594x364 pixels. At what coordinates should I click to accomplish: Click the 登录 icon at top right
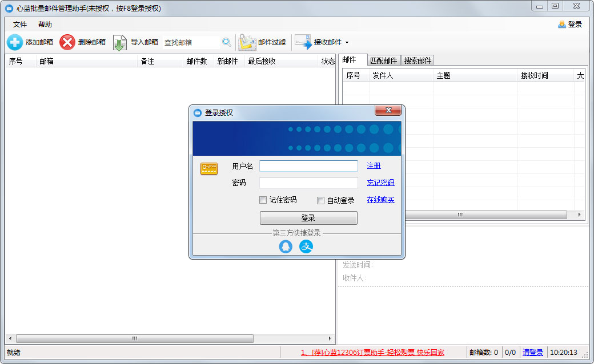(562, 24)
